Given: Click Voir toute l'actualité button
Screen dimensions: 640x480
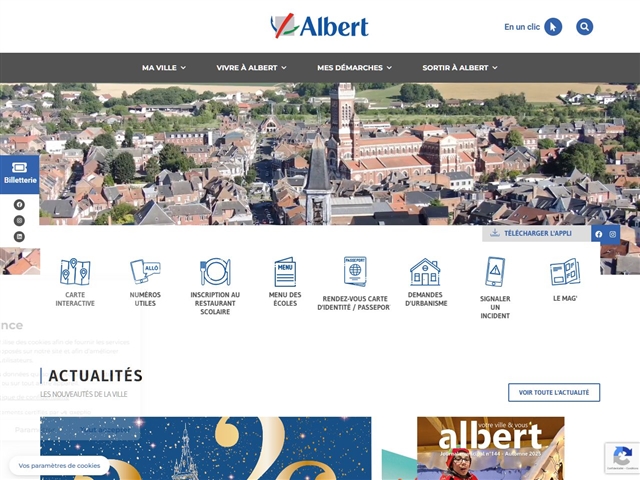Looking at the screenshot, I should [x=554, y=392].
